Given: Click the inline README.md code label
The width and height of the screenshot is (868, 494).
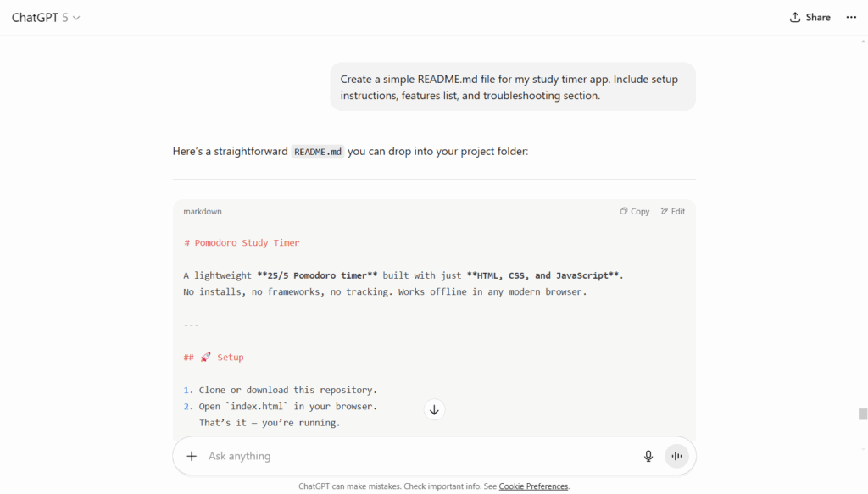Looking at the screenshot, I should click(318, 152).
